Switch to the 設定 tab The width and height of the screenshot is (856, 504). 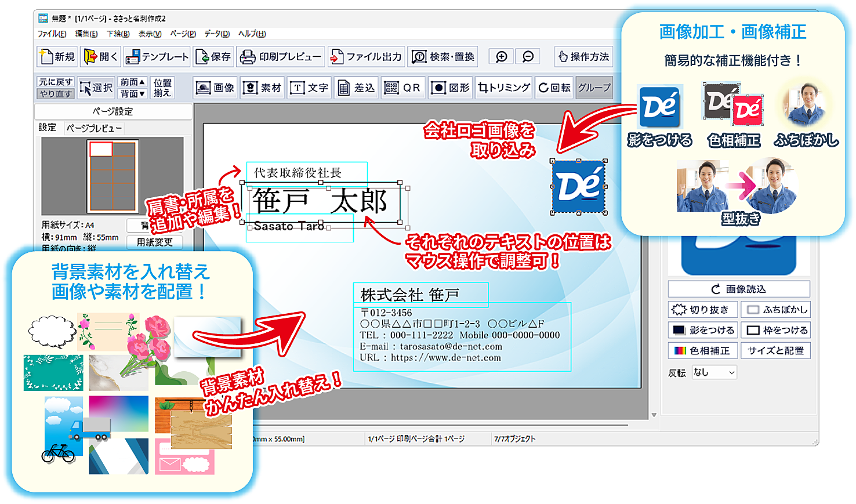[x=48, y=128]
